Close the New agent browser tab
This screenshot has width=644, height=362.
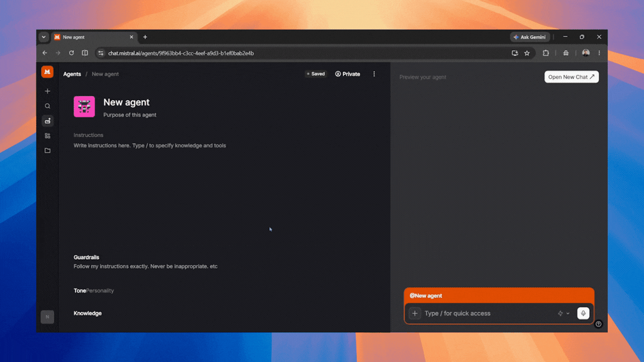[131, 37]
